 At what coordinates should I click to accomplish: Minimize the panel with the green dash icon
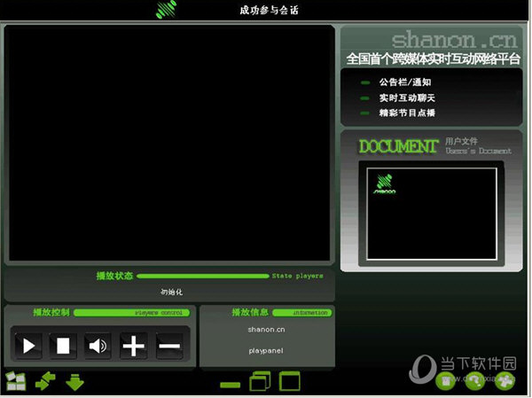pyautogui.click(x=230, y=385)
